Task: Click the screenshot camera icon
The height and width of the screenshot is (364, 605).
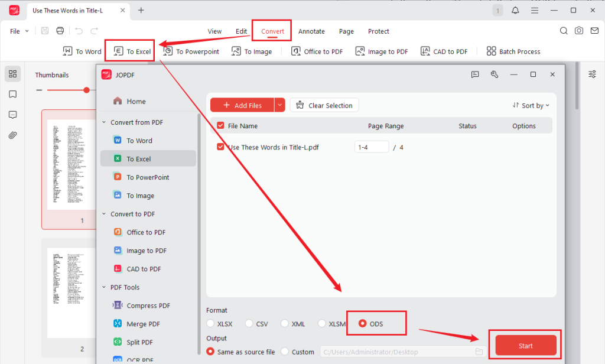Action: [x=579, y=31]
